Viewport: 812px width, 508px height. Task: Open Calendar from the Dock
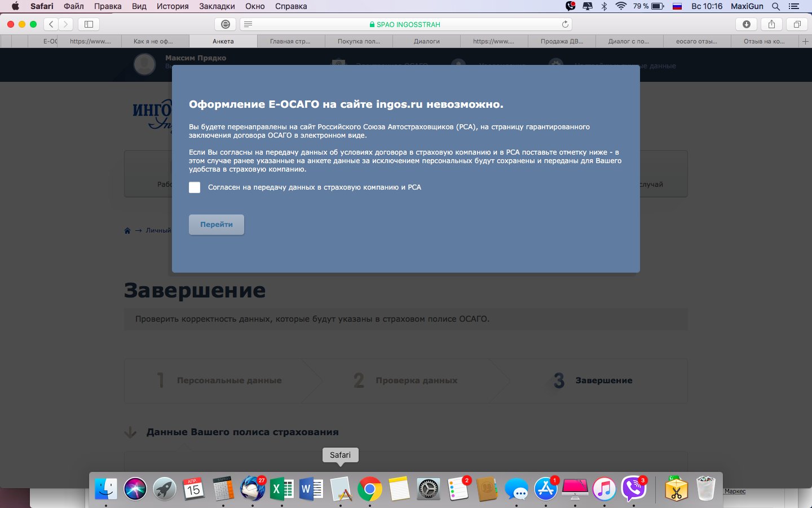(x=193, y=489)
